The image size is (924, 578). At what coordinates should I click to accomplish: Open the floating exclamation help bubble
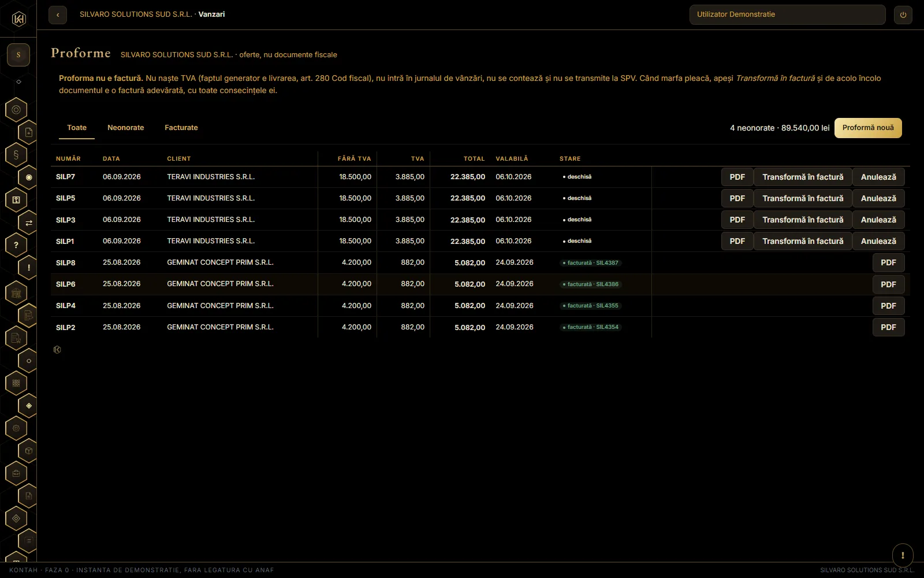903,555
